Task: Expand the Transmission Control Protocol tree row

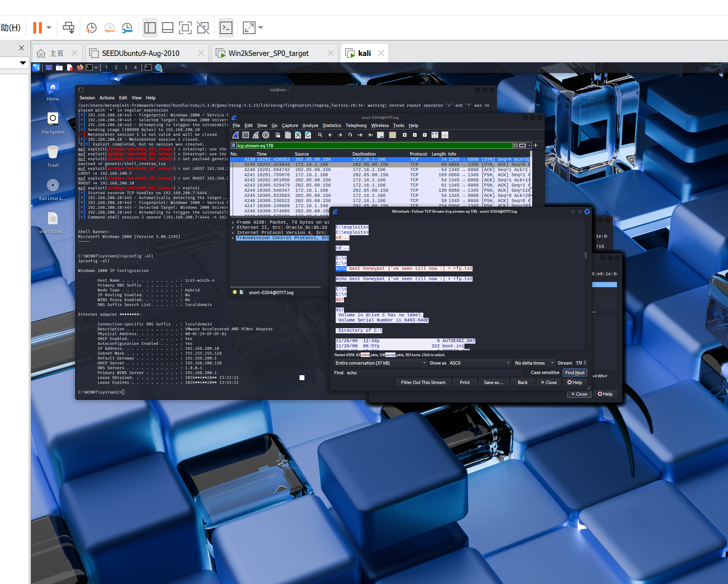Action: [233, 238]
